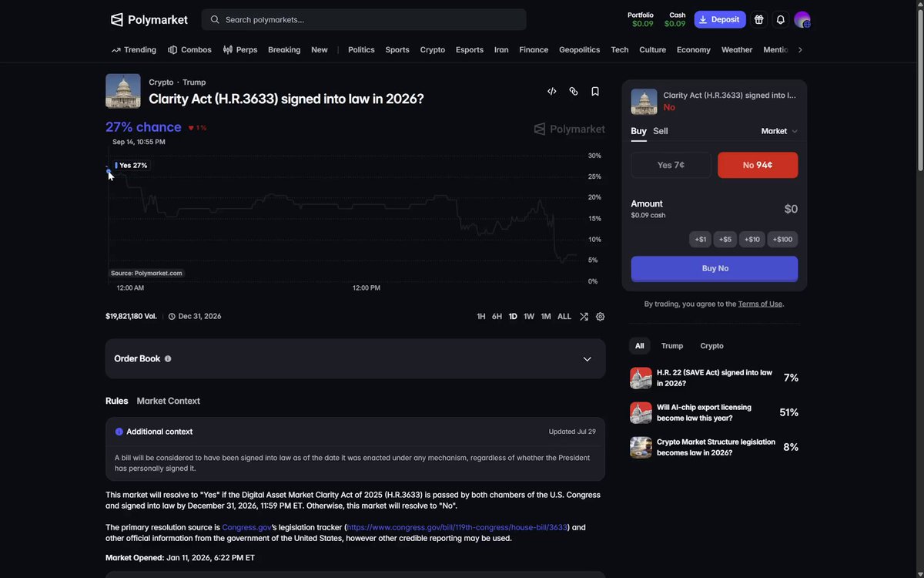The image size is (924, 578).
Task: Click the chart shuffle compare icon
Action: click(x=584, y=317)
